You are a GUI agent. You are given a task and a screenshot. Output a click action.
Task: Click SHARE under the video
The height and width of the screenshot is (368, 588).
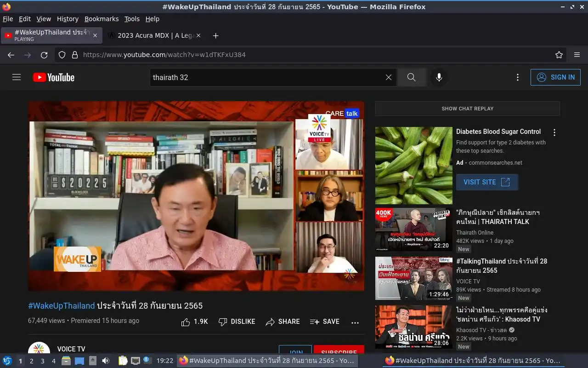click(x=283, y=322)
